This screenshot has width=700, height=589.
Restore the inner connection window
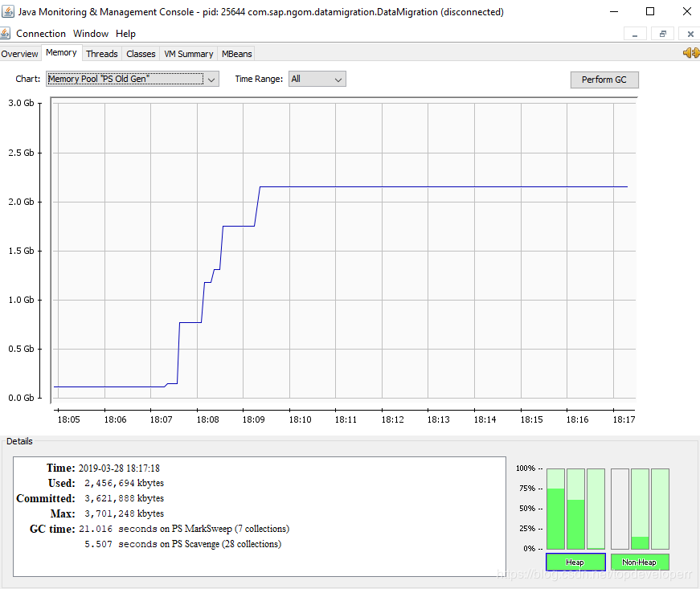pos(663,34)
